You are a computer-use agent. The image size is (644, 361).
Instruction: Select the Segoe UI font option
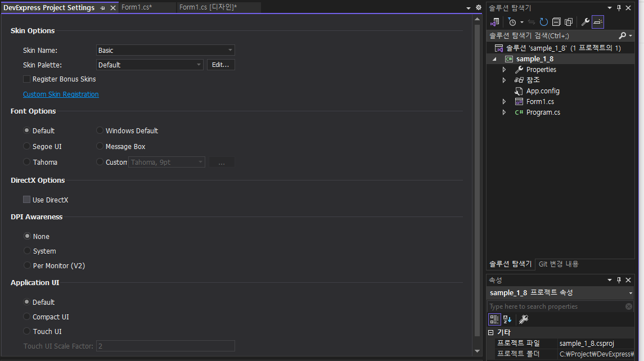[x=26, y=146]
